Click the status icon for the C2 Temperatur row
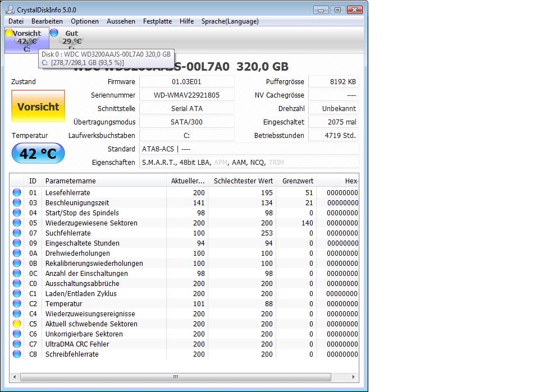The width and height of the screenshot is (539, 392). (17, 303)
